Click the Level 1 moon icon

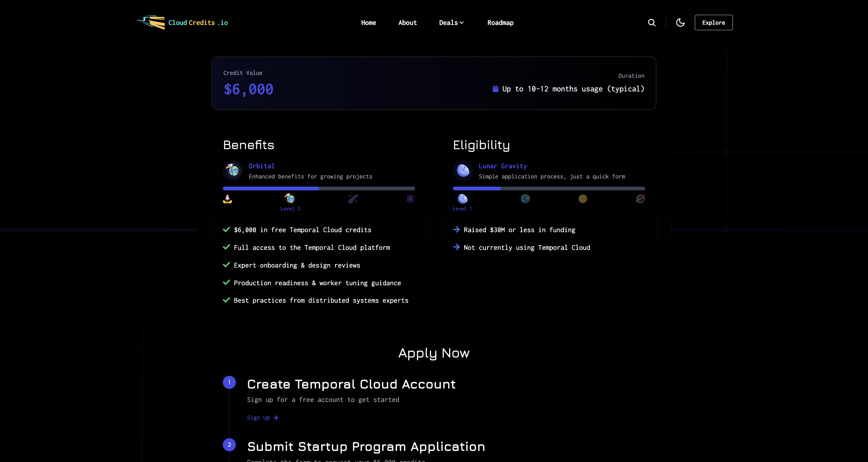463,199
